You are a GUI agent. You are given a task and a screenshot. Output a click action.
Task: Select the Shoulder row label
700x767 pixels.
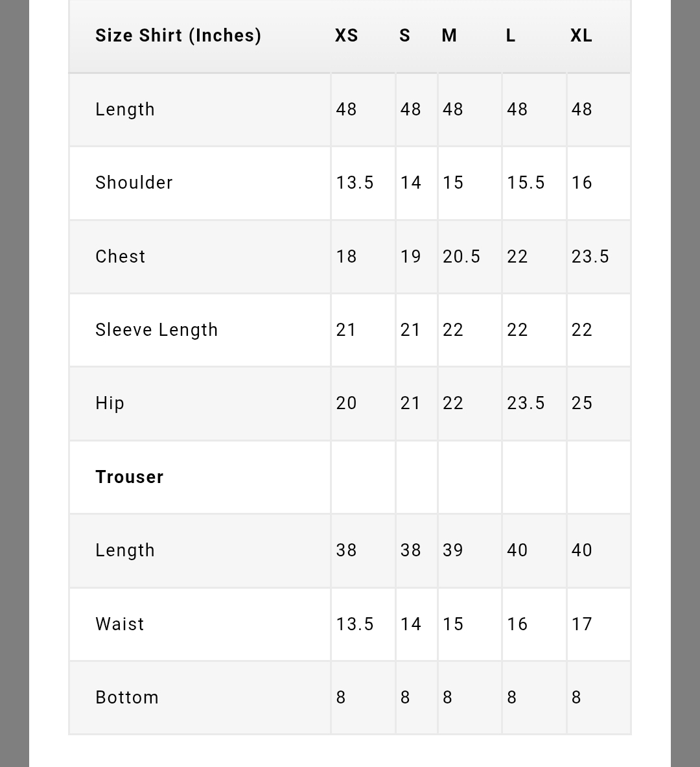pyautogui.click(x=134, y=183)
